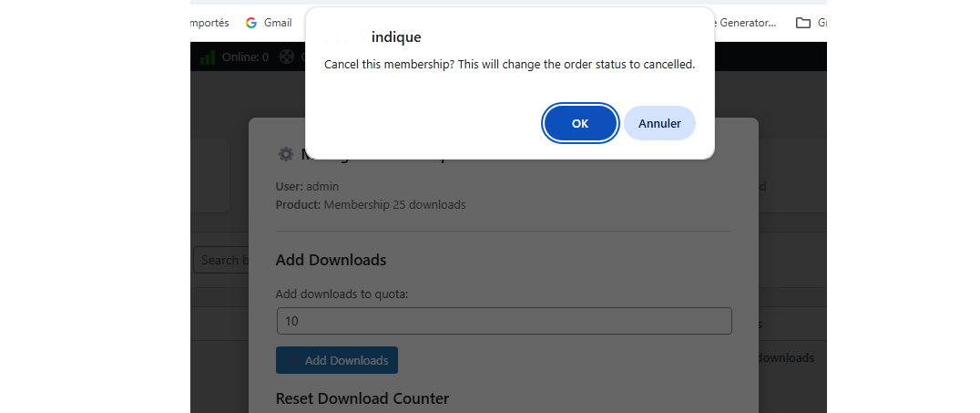Click the 'Cancel this membership?' message text
980x413 pixels.
tap(510, 65)
